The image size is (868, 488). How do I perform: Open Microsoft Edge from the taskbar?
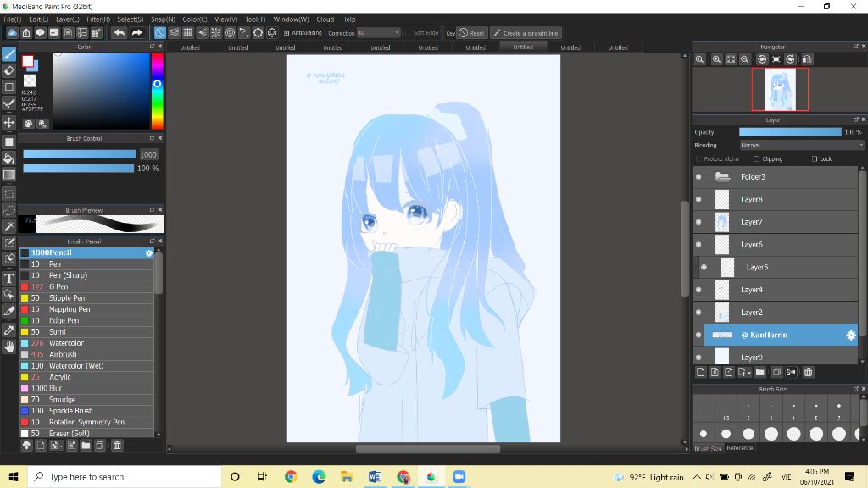pyautogui.click(x=319, y=477)
